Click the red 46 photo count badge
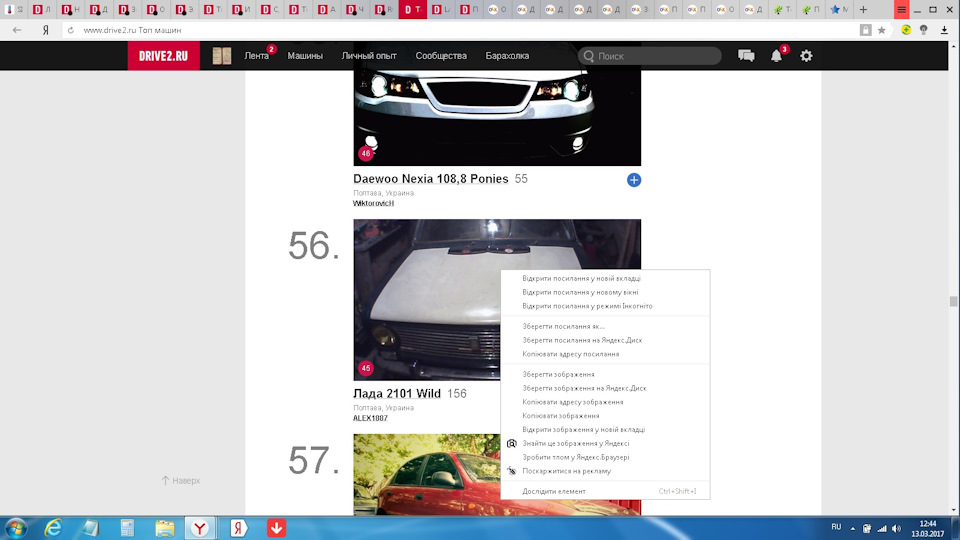 pyautogui.click(x=366, y=154)
